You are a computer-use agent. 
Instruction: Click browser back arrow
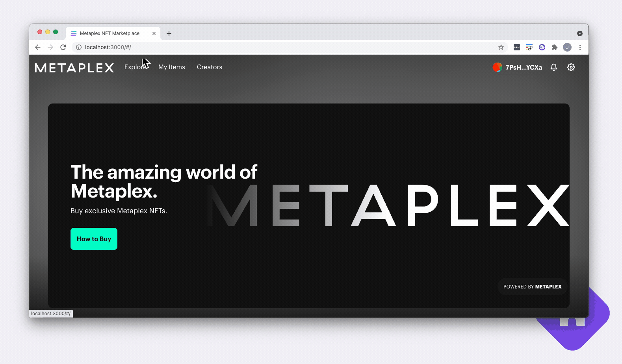click(x=38, y=47)
